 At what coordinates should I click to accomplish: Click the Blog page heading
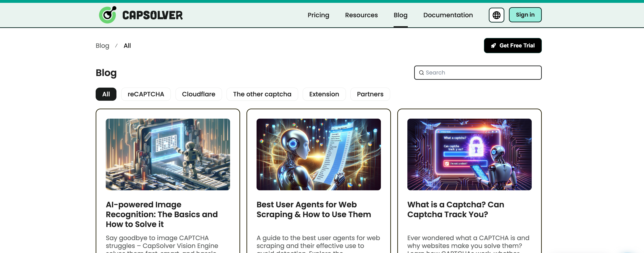click(x=106, y=73)
